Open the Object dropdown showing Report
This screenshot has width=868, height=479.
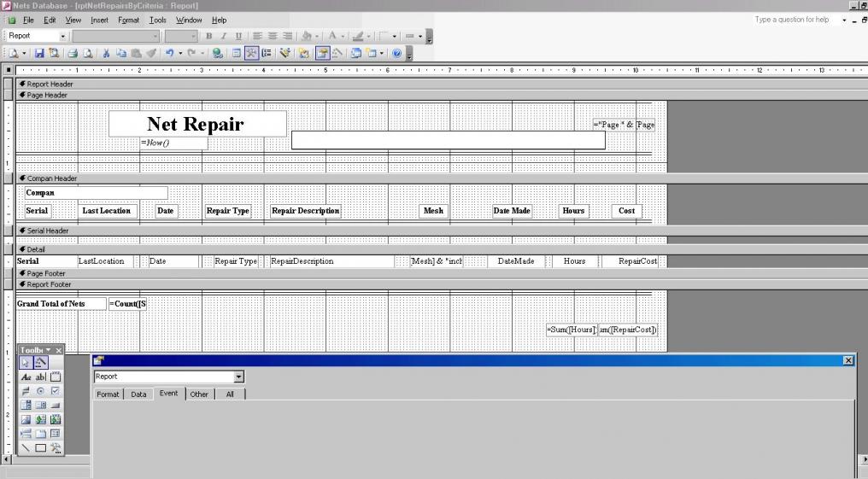(62, 36)
